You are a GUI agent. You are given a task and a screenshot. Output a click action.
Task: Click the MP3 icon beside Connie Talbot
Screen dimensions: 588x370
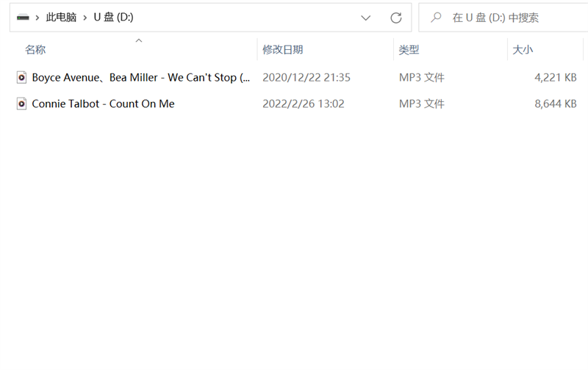(x=22, y=104)
